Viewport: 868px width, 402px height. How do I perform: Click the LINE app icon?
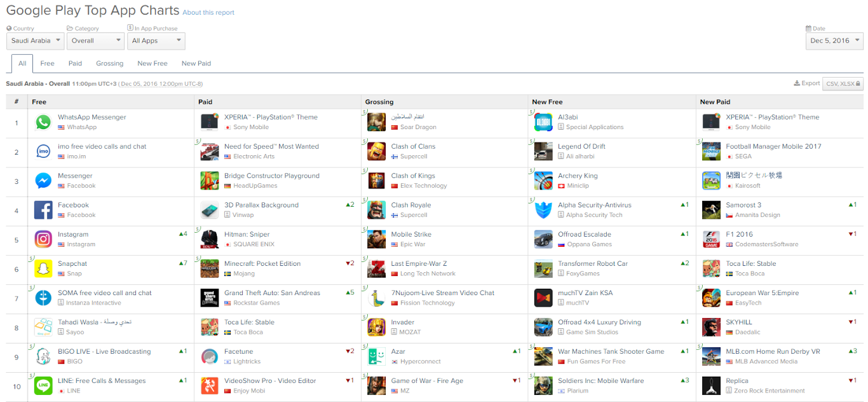(43, 385)
